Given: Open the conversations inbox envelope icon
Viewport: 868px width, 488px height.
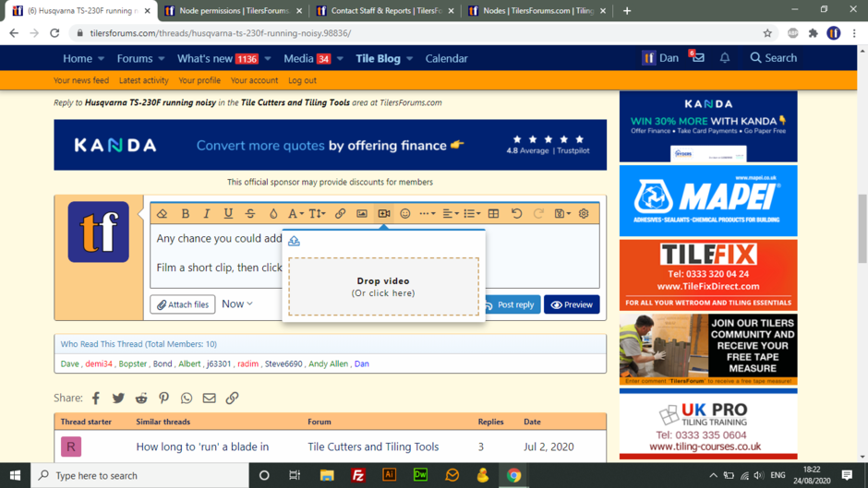Looking at the screenshot, I should pyautogui.click(x=697, y=57).
